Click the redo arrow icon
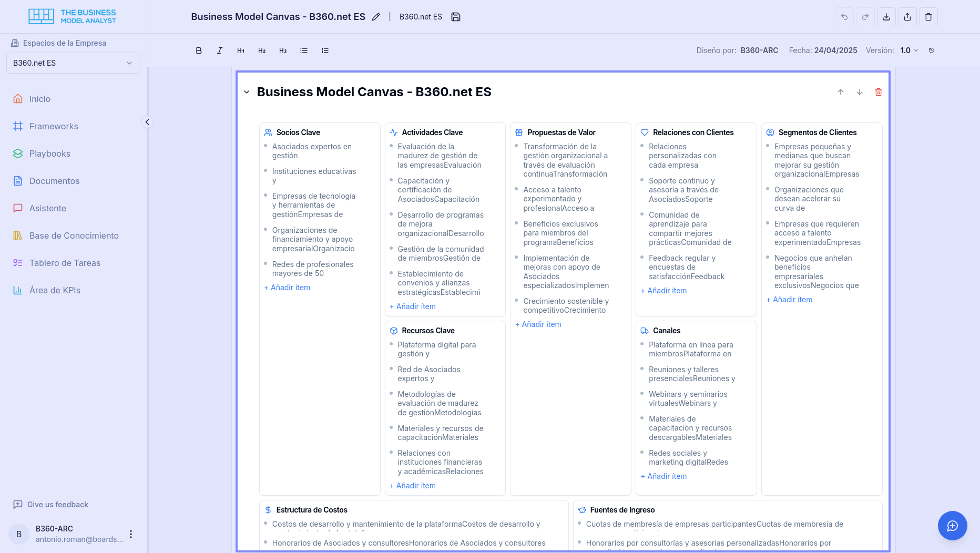 pos(865,17)
